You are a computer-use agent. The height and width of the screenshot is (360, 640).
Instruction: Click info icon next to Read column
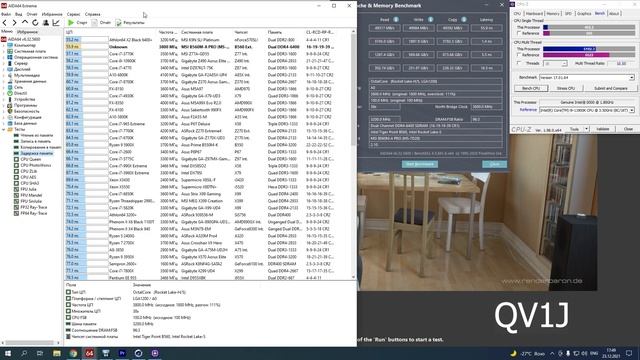396,19
